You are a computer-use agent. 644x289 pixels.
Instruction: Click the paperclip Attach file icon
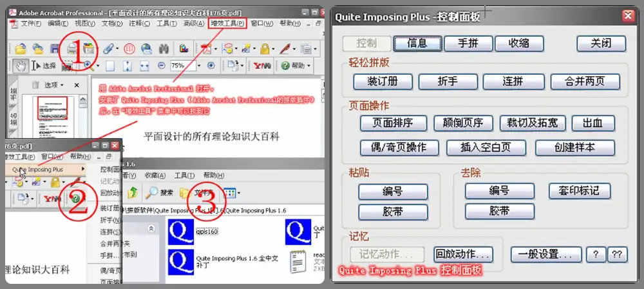point(108,49)
